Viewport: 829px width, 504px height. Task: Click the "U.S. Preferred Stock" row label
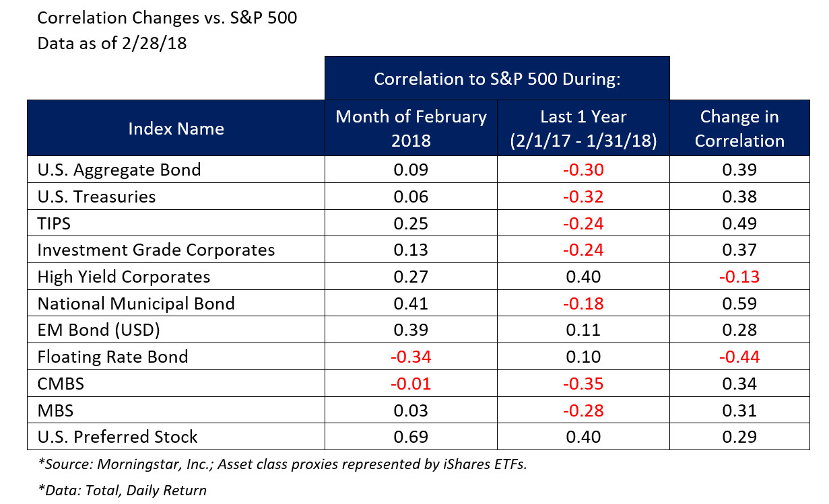tap(118, 437)
